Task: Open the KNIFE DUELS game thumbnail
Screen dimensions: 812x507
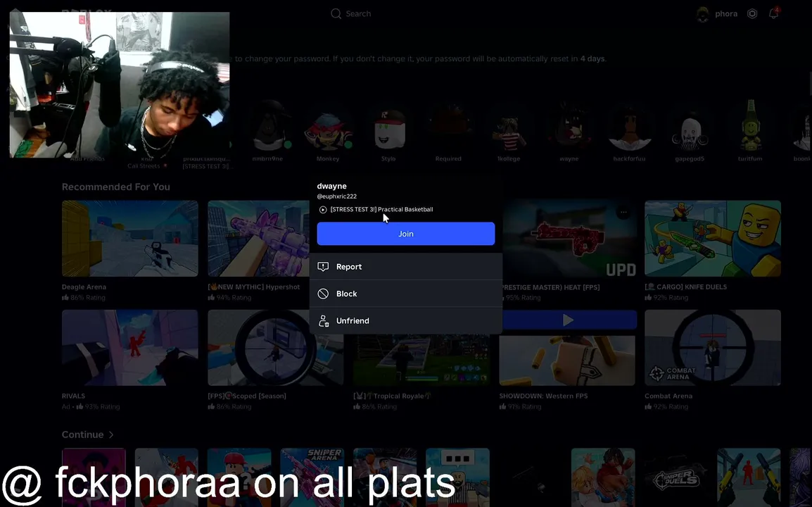Action: pyautogui.click(x=713, y=239)
